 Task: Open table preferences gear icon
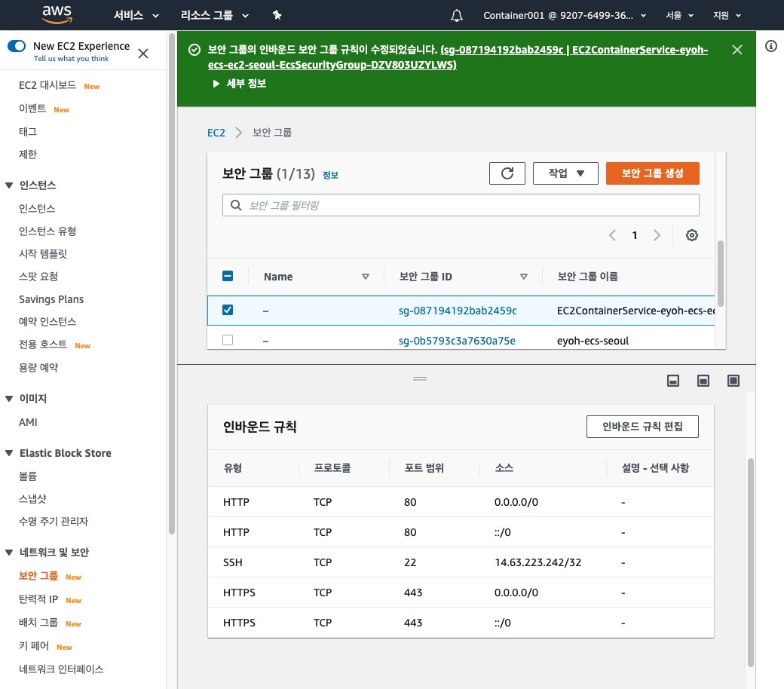click(x=691, y=235)
